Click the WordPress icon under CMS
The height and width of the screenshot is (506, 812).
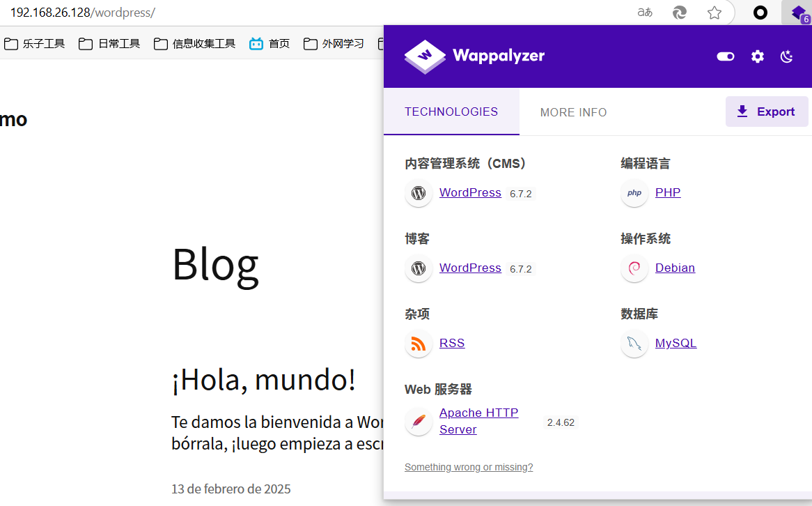coord(419,193)
